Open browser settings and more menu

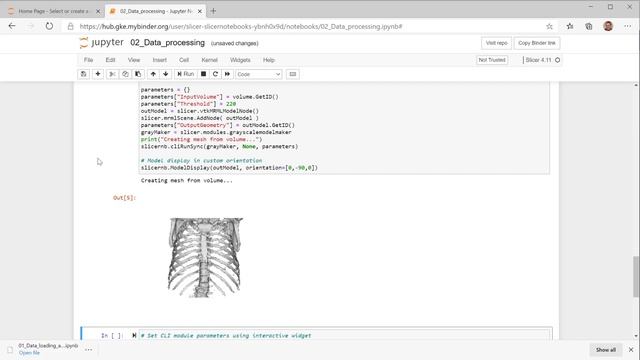[627, 27]
